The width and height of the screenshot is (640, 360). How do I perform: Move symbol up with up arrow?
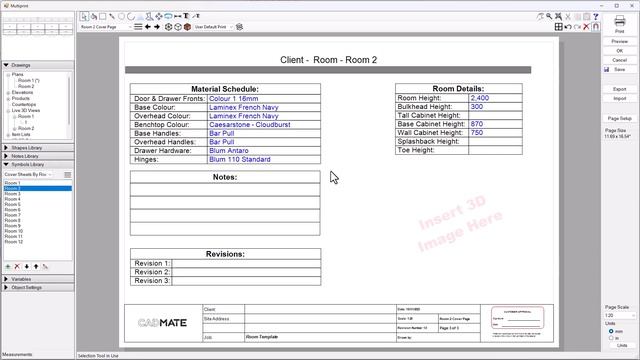point(36,267)
